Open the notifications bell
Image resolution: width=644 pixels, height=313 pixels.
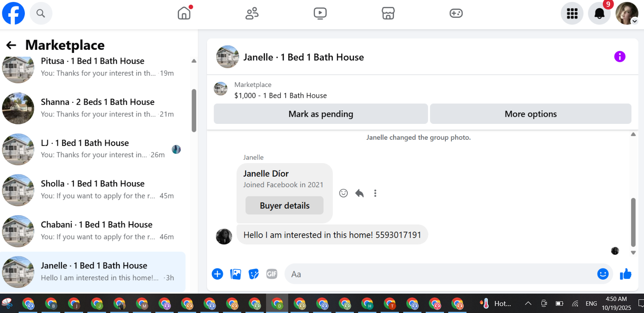coord(599,13)
